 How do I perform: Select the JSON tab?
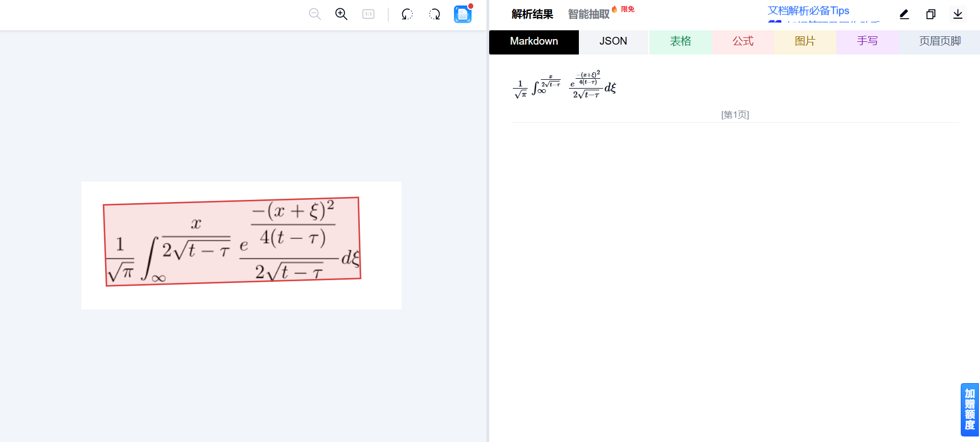pos(614,42)
